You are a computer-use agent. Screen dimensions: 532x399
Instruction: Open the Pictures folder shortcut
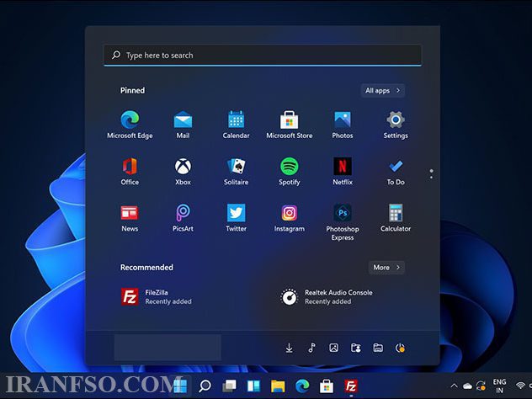[x=333, y=348]
